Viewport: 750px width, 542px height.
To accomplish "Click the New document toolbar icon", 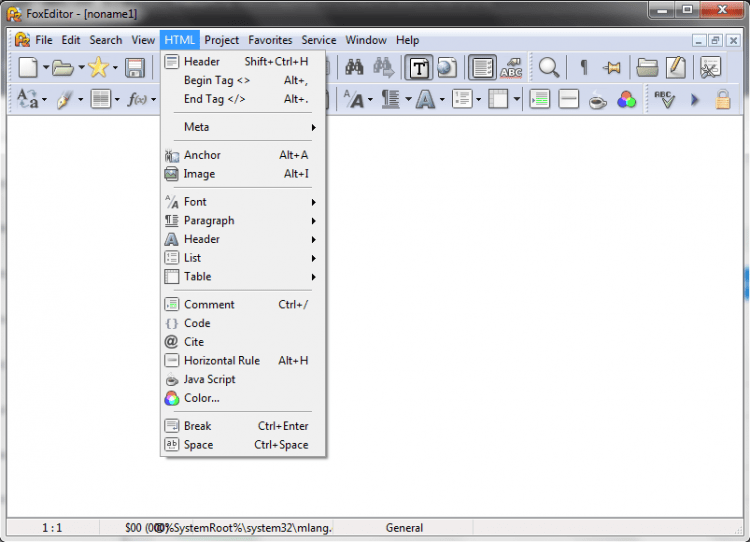I will 28,67.
